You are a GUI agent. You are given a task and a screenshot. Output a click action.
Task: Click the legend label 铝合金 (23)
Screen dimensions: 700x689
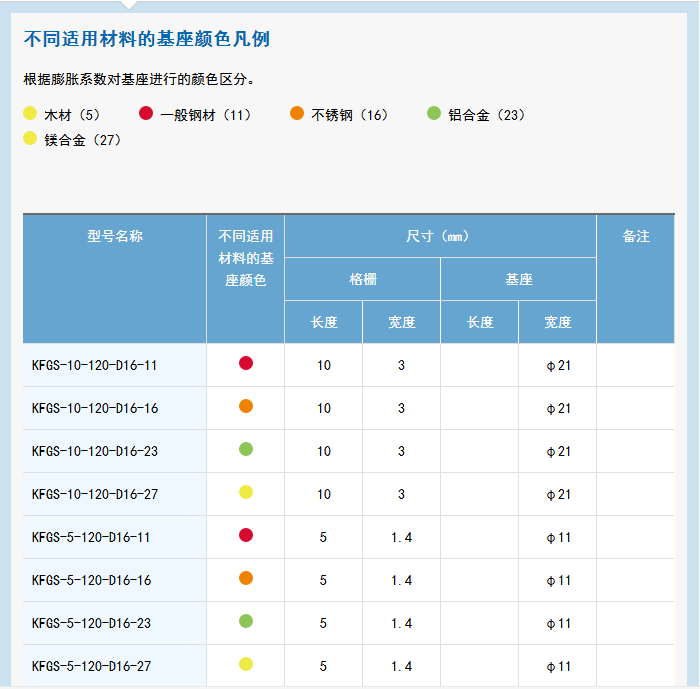click(x=487, y=115)
